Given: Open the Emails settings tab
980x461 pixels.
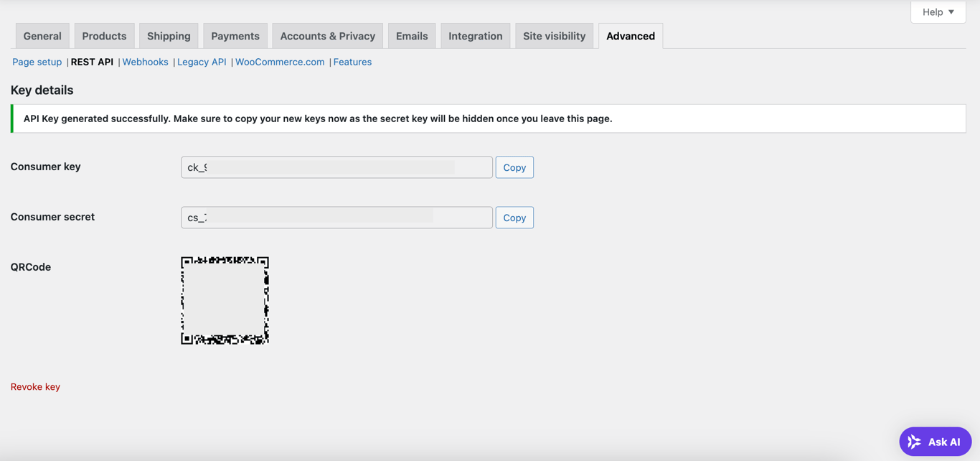Looking at the screenshot, I should [x=411, y=35].
